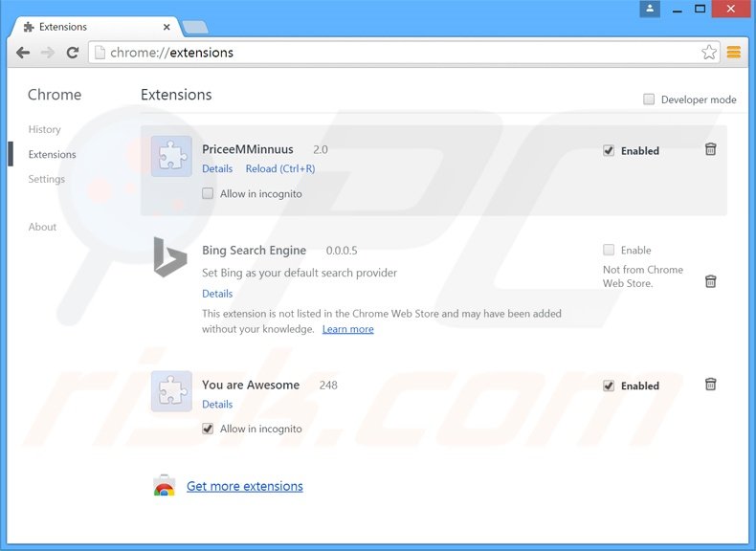Click the forward navigation arrow
The width and height of the screenshot is (756, 551).
click(x=47, y=53)
